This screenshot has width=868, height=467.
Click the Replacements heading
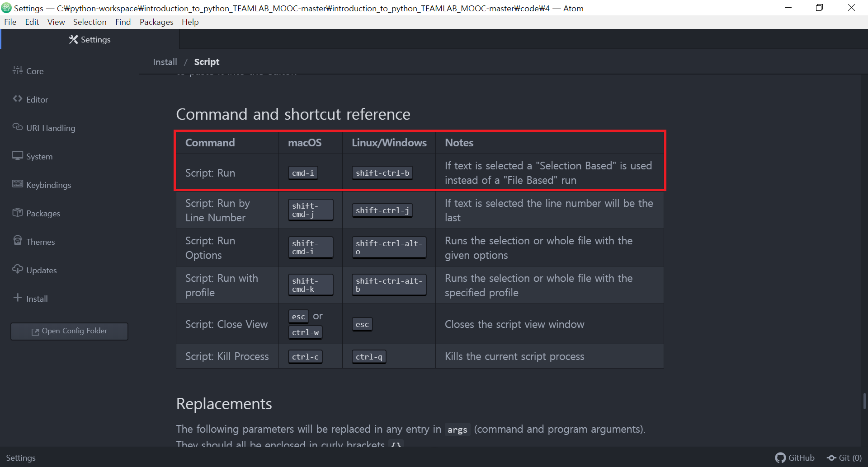[x=224, y=404]
